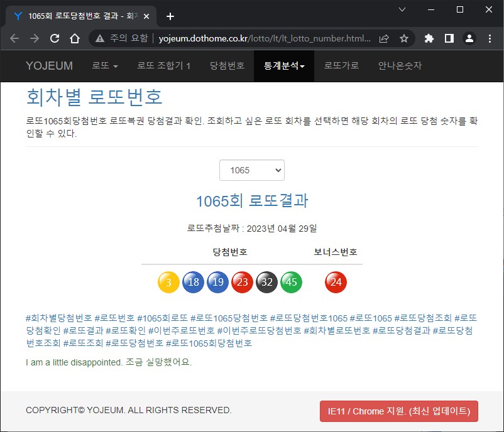Screen dimensions: 504x432
Task: Click the dark number 32 ball
Action: pos(267,282)
